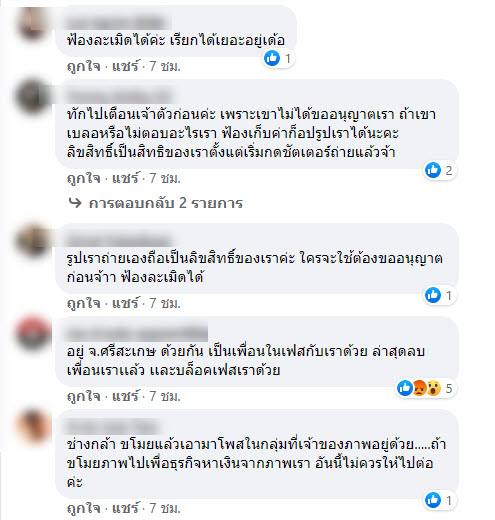Open the red avatar of the fourth commenter

coord(33,333)
